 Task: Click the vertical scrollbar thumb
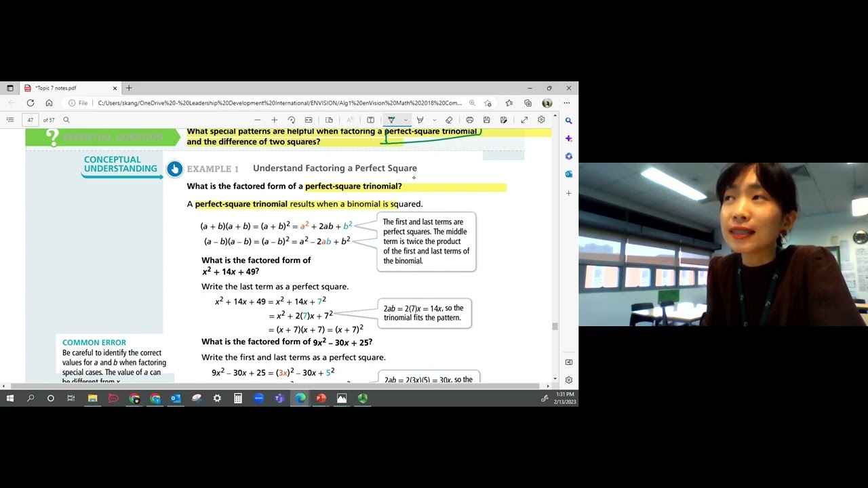click(555, 326)
